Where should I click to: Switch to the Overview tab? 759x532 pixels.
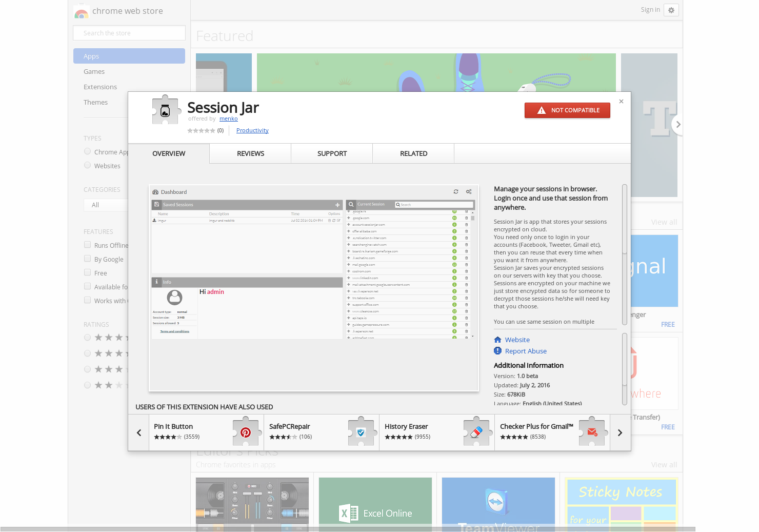[x=169, y=153]
